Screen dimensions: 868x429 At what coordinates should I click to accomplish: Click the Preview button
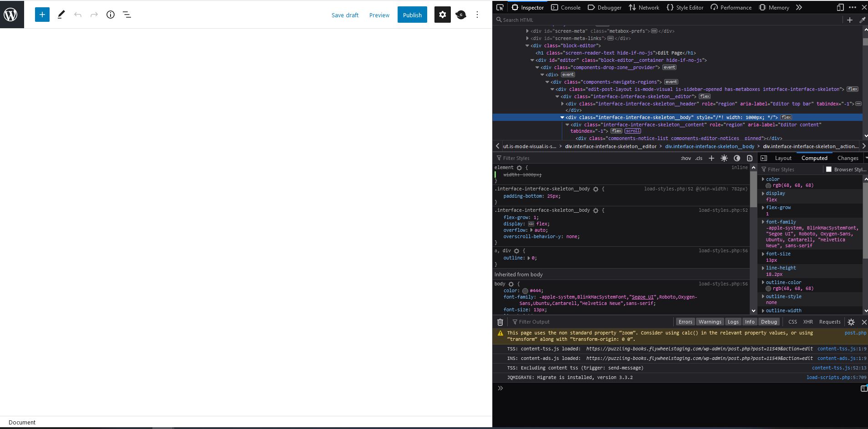click(379, 15)
